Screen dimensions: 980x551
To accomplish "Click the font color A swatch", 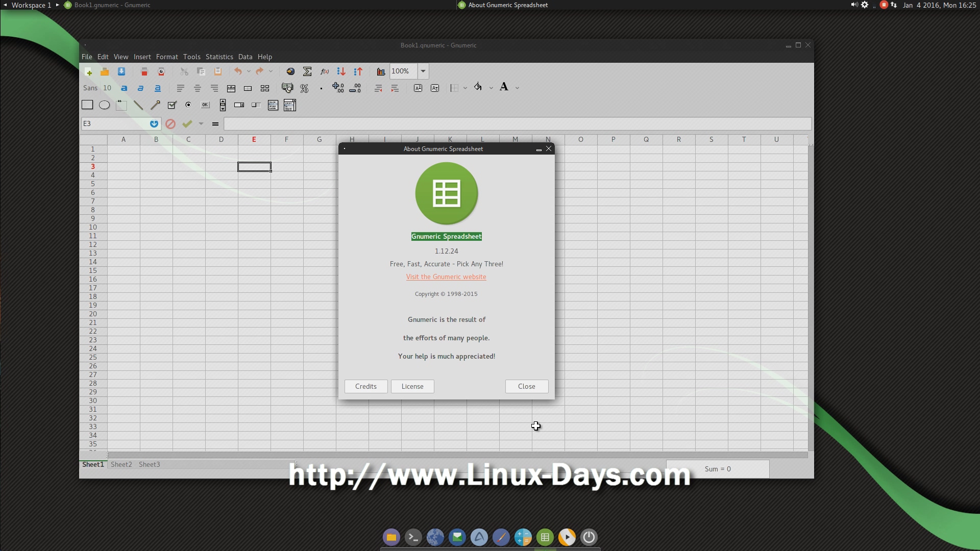I will pyautogui.click(x=504, y=87).
